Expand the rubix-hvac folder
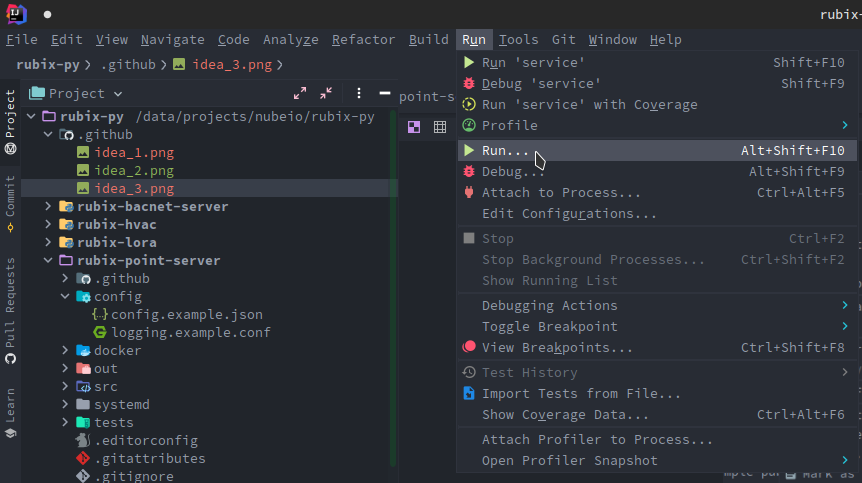Viewport: 862px width, 483px height. tap(48, 224)
